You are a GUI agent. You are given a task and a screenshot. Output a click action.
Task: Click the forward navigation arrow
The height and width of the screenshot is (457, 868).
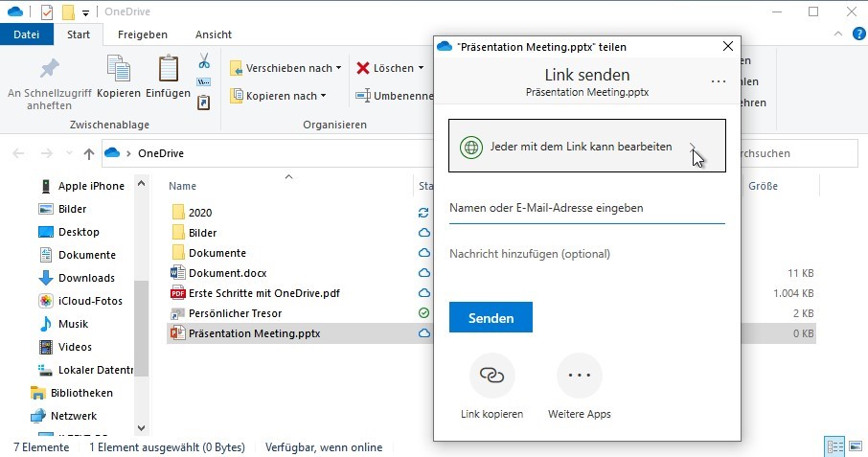pos(47,154)
